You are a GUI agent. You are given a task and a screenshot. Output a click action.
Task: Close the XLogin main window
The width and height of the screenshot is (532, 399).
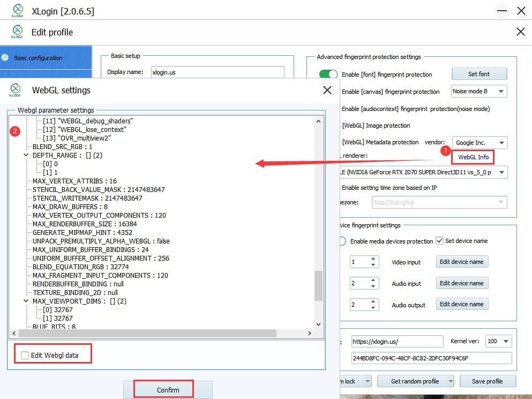[x=521, y=11]
